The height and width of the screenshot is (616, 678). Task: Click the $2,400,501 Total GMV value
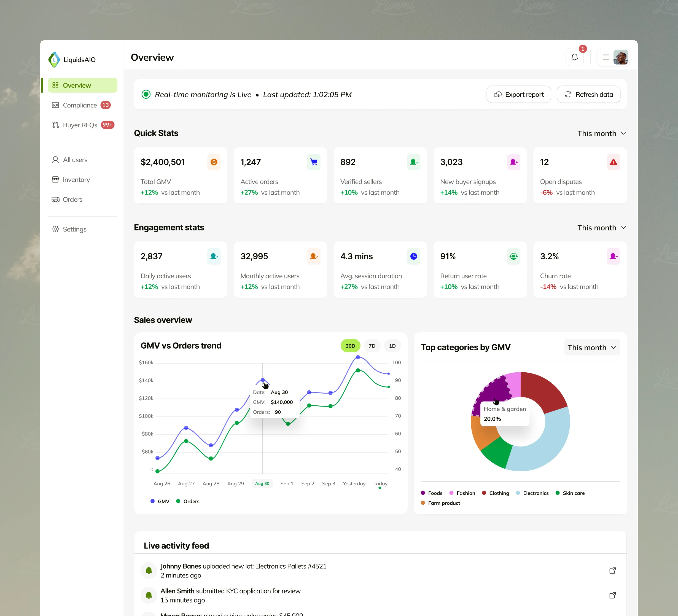(163, 162)
